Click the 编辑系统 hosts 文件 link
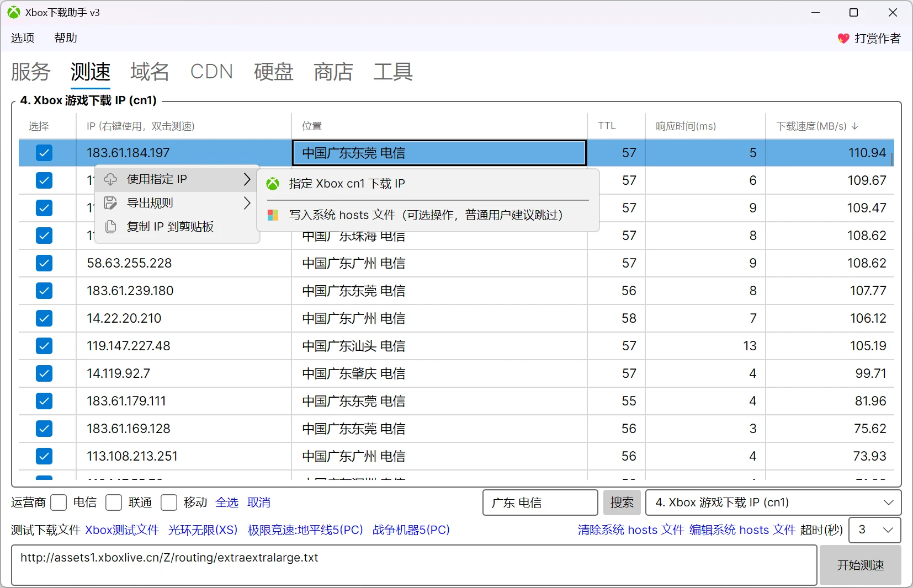913x588 pixels. (742, 530)
